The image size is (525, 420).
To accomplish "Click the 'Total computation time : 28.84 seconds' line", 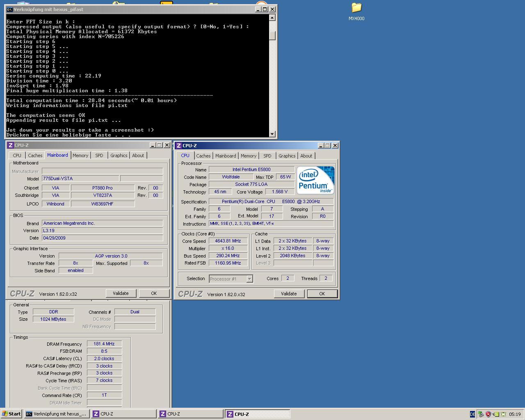I will click(x=92, y=100).
